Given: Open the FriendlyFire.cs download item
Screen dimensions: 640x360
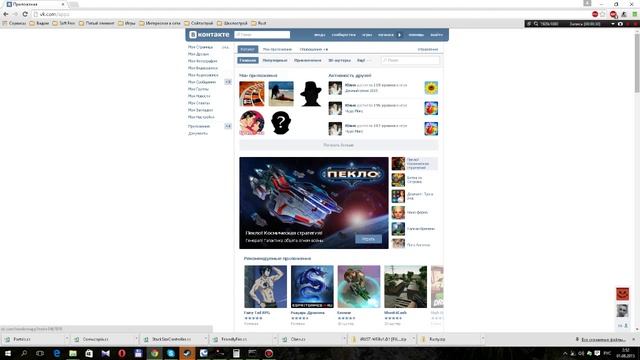Looking at the screenshot, I should coord(234,339).
